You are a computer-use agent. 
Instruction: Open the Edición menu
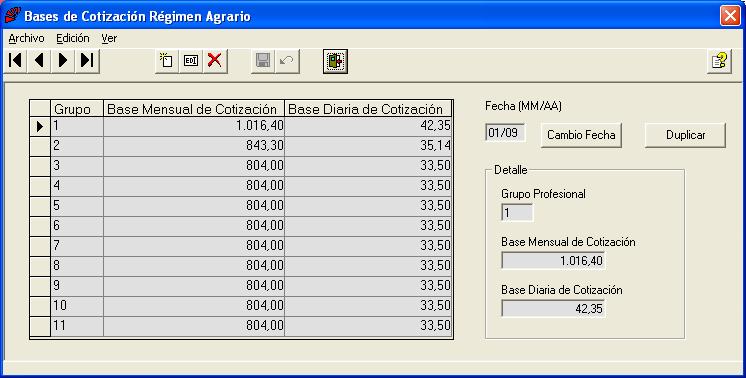(x=73, y=39)
